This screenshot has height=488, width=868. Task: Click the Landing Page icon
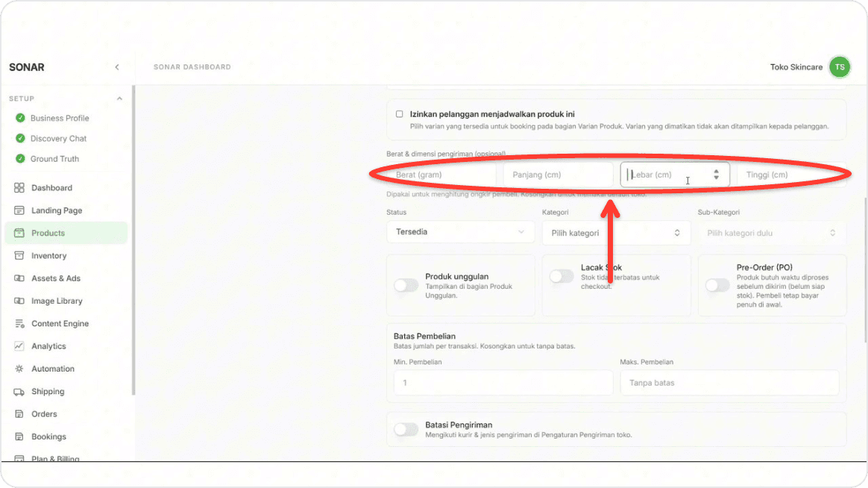pos(19,210)
